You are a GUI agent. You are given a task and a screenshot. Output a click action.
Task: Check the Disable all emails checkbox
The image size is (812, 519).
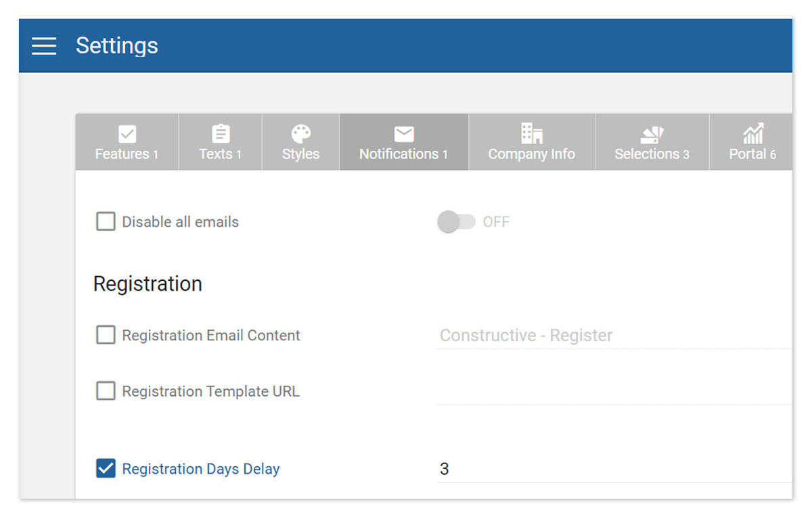pos(106,221)
